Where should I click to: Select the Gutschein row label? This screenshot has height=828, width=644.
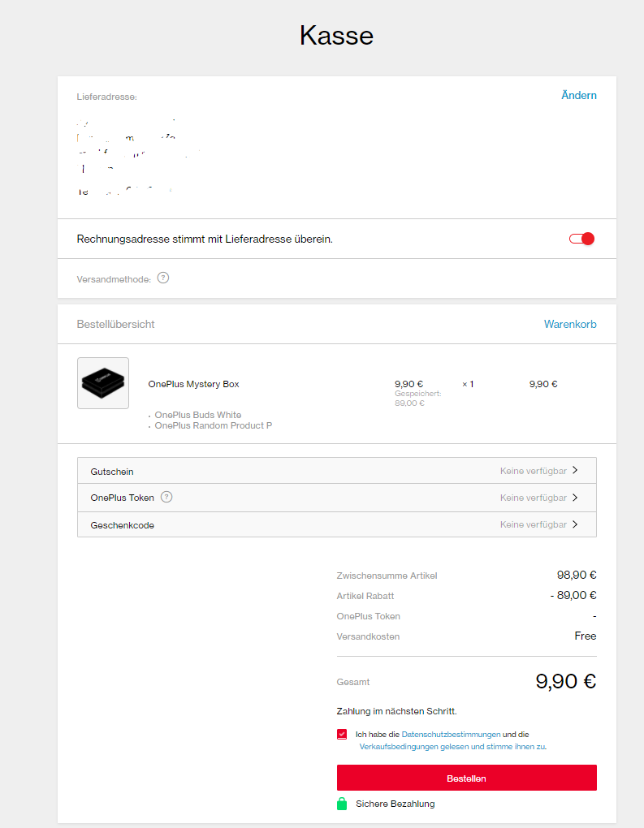click(x=112, y=472)
